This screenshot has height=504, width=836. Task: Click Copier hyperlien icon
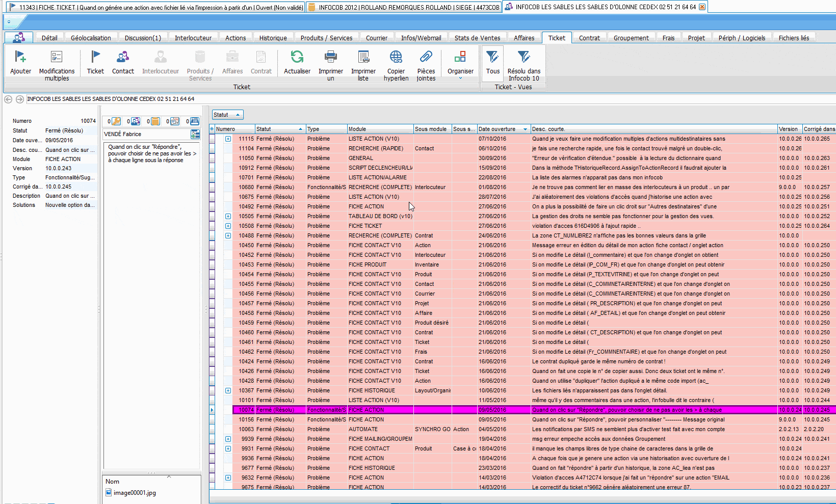pyautogui.click(x=396, y=57)
